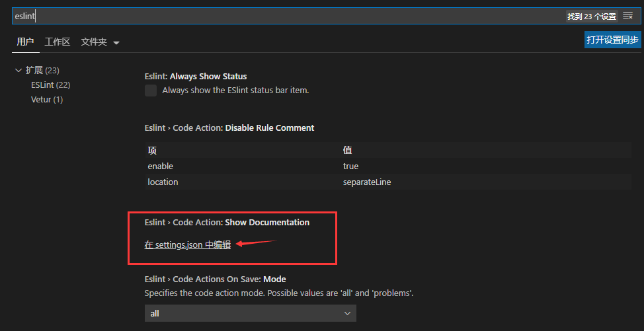Image resolution: width=644 pixels, height=331 pixels.
Task: Click the separateLine value cell
Action: (367, 182)
